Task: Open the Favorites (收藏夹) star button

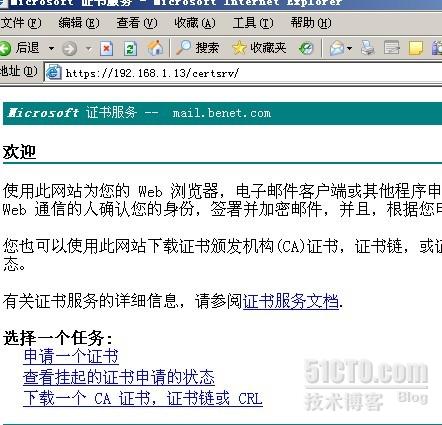Action: coord(259,48)
